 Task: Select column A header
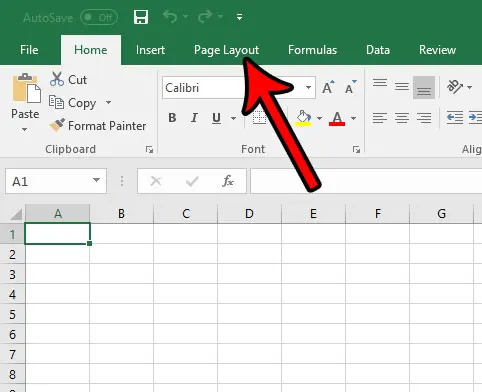click(x=58, y=214)
